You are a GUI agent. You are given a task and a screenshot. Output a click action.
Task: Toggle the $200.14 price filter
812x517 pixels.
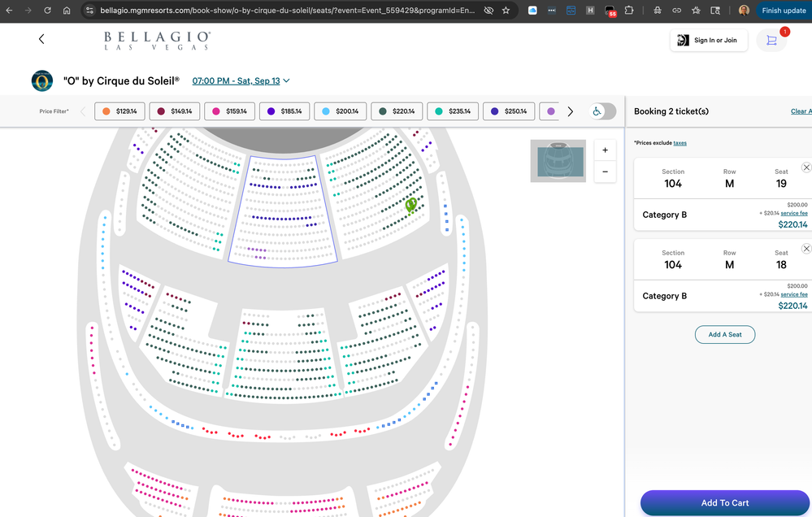click(x=340, y=111)
